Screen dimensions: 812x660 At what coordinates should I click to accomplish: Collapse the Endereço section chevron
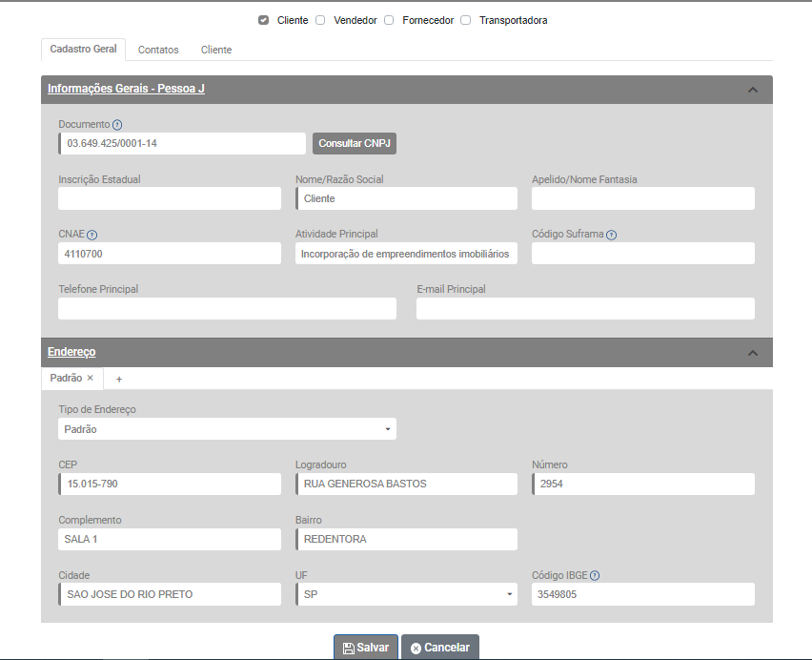(x=752, y=353)
